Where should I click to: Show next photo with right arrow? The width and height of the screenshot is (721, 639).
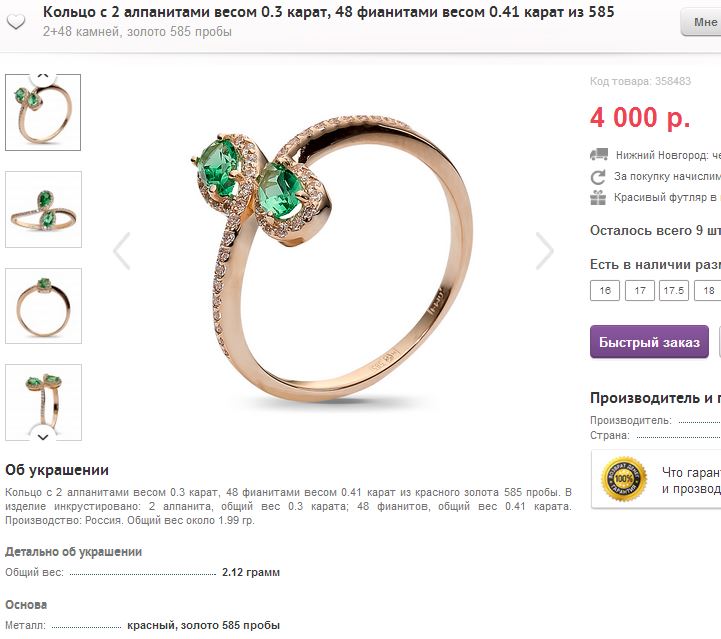[545, 251]
